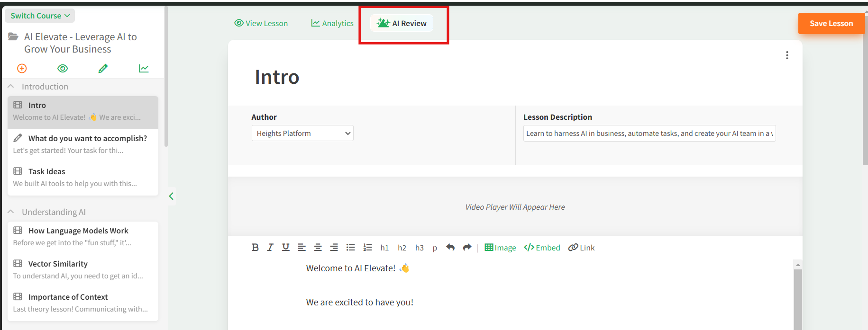
Task: Apply h3 heading style
Action: [x=420, y=248]
